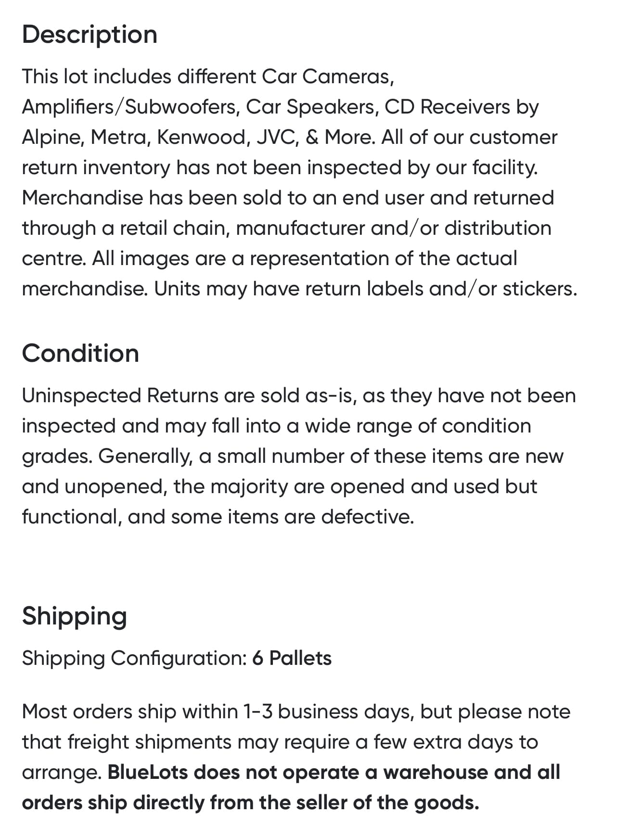Click the "Shipping Configuration:" label
618x840 pixels.
(134, 658)
